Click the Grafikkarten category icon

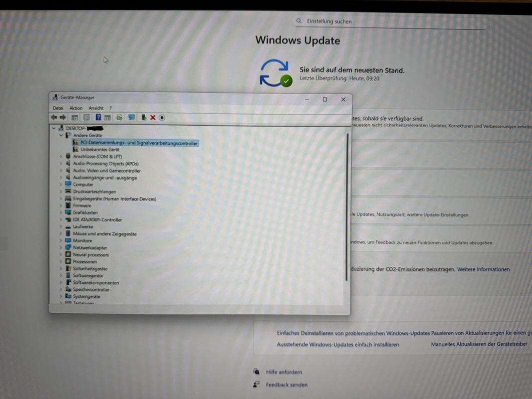point(68,212)
